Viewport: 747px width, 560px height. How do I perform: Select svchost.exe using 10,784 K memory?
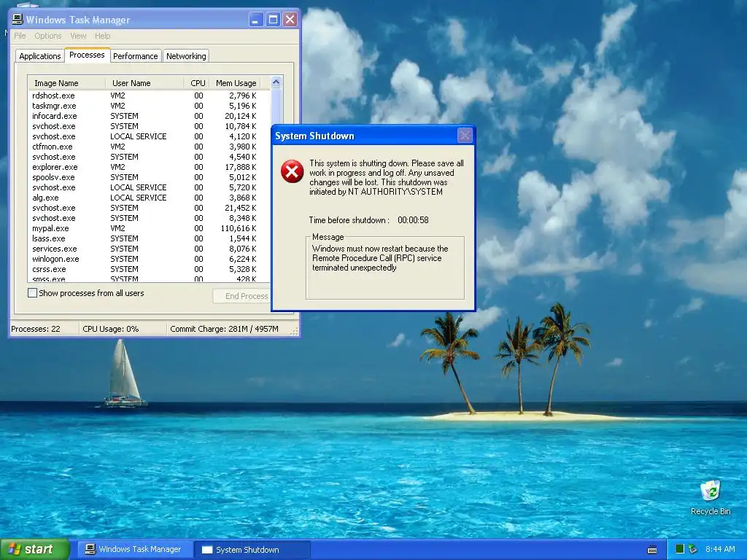coord(149,126)
